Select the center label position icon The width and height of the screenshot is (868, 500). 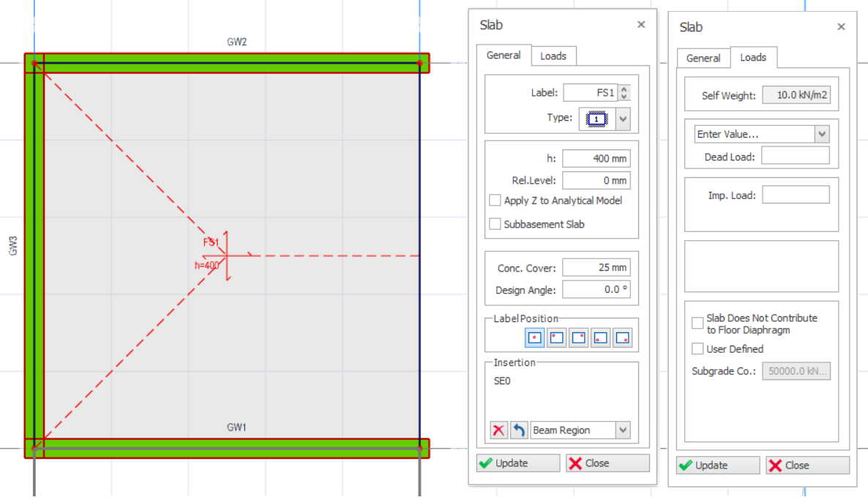534,338
